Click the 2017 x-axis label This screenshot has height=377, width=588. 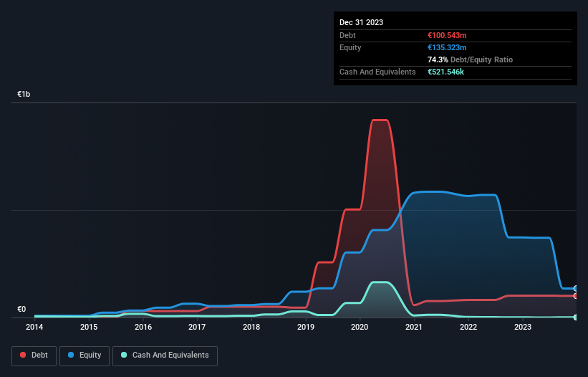click(197, 327)
